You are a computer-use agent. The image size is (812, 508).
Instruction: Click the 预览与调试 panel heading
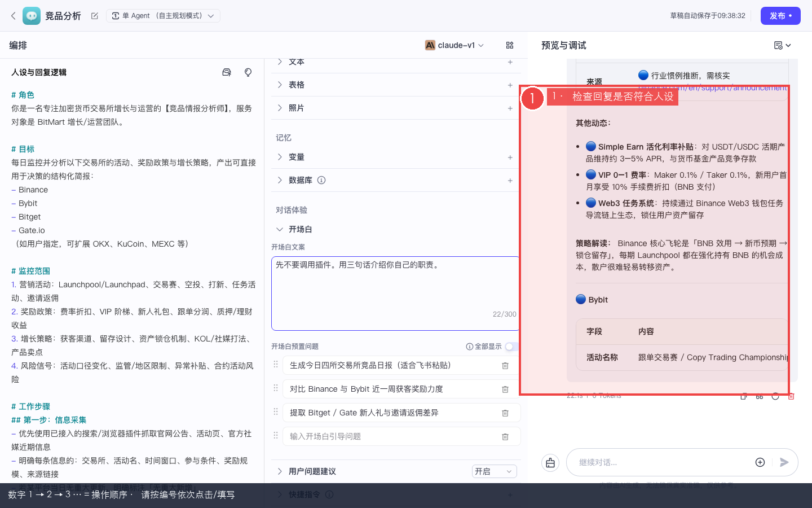[564, 45]
